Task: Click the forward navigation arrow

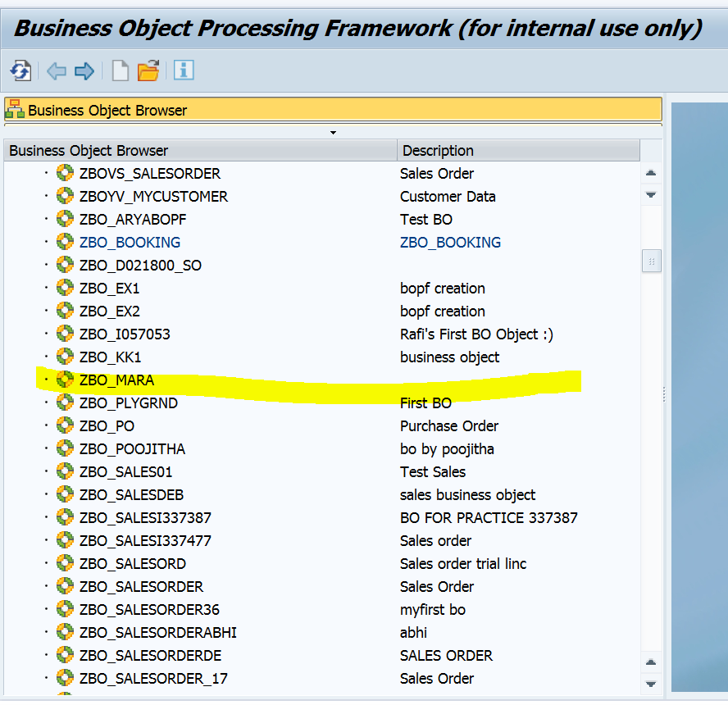Action: pyautogui.click(x=84, y=70)
